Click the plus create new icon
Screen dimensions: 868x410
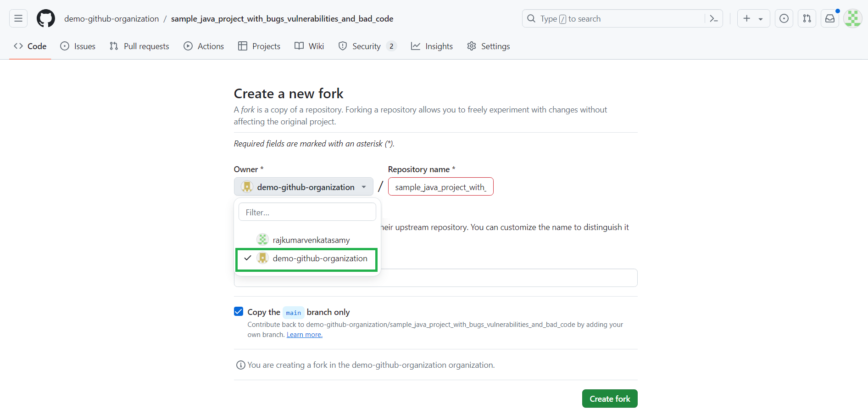coord(746,18)
